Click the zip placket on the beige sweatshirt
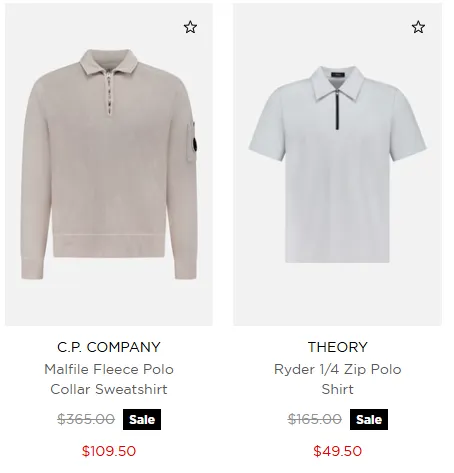454x473 pixels. pos(109,93)
